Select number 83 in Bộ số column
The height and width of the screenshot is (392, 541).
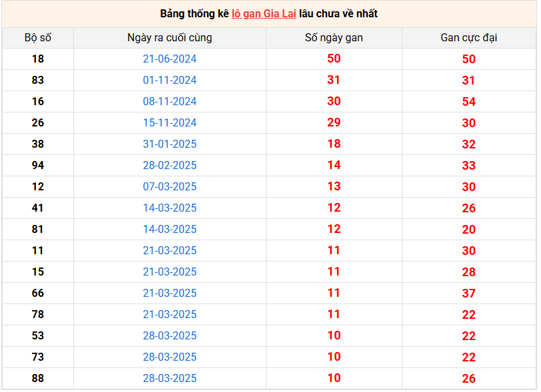click(x=38, y=81)
